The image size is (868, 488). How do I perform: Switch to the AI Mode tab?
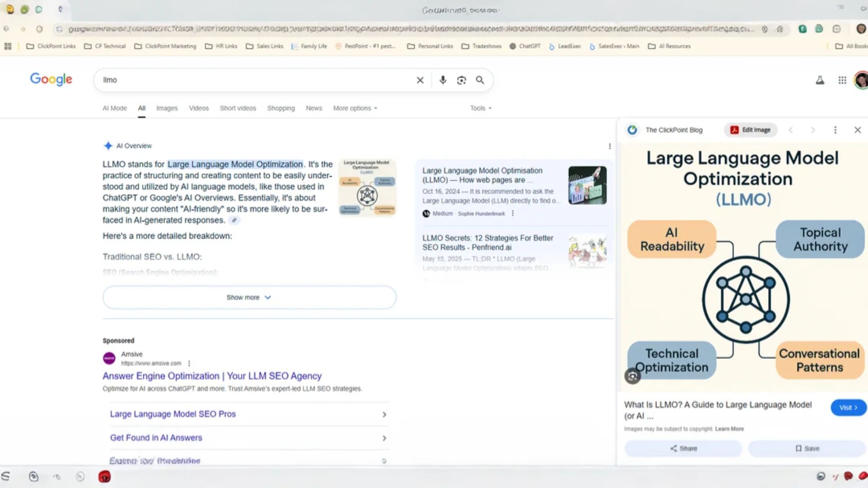click(x=114, y=108)
